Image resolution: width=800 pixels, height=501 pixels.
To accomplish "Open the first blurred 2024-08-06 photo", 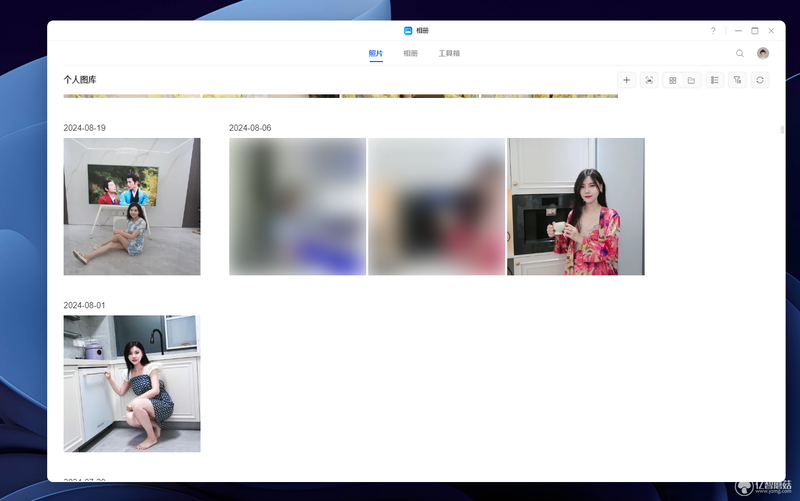I will [297, 207].
